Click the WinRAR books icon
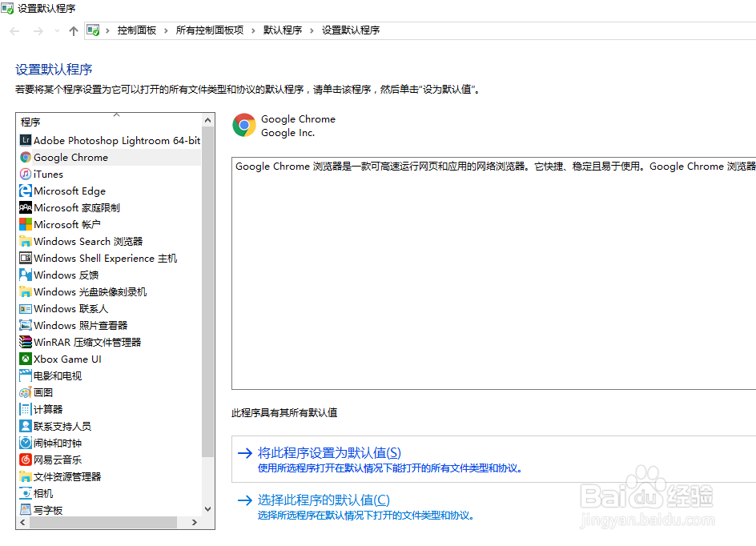 coord(26,342)
